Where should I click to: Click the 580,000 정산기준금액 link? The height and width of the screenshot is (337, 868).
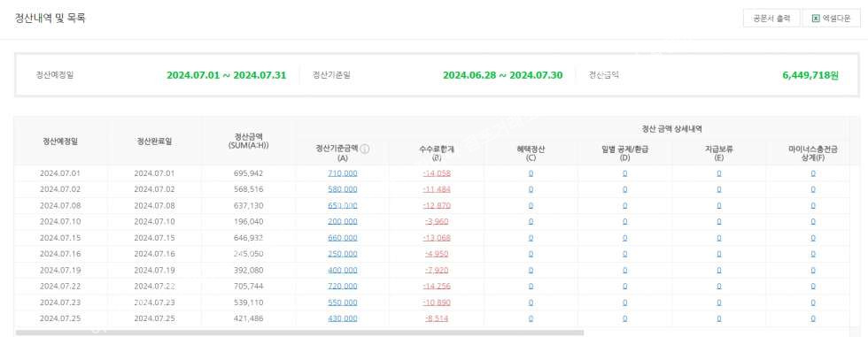point(342,189)
